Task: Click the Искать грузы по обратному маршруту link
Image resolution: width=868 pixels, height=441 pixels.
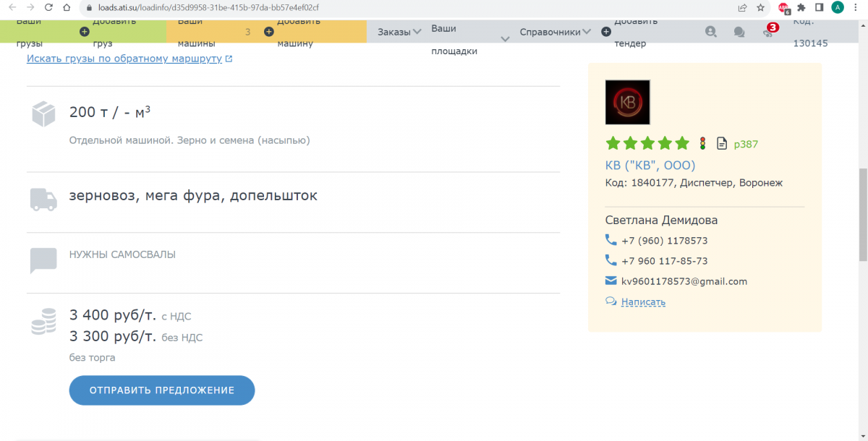Action: coord(124,59)
